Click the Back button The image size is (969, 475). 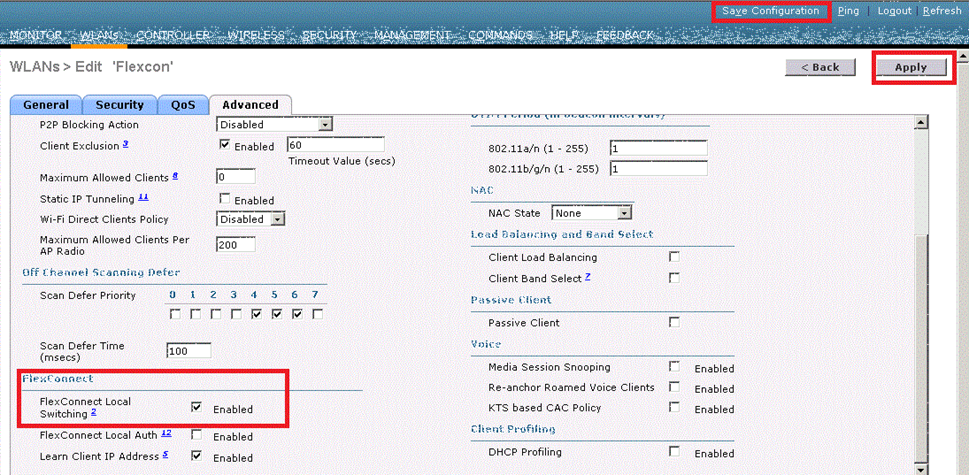[x=820, y=67]
